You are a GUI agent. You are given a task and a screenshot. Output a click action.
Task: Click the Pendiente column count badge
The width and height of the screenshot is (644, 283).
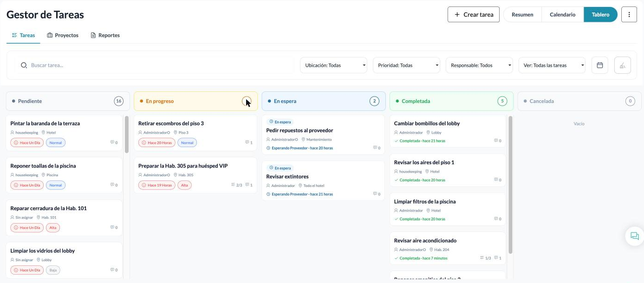tap(119, 101)
